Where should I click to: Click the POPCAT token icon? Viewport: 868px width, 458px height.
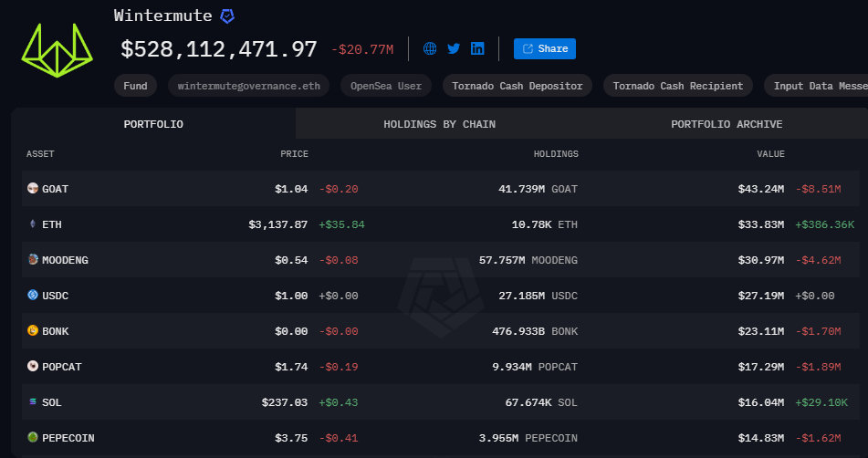tap(33, 366)
